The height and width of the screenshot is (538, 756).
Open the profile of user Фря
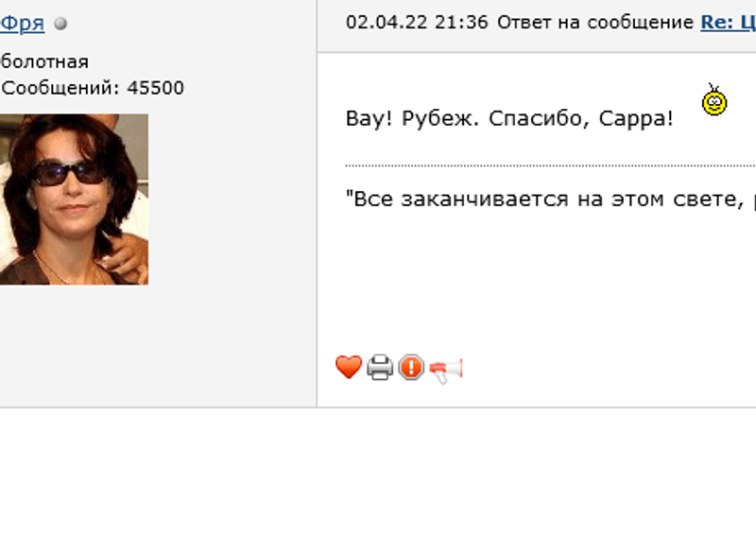pyautogui.click(x=22, y=23)
